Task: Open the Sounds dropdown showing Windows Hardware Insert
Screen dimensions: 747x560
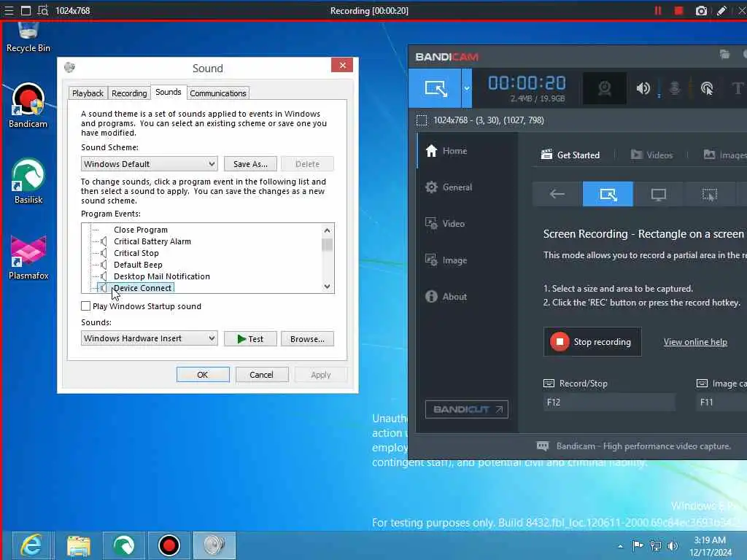Action: coord(149,338)
